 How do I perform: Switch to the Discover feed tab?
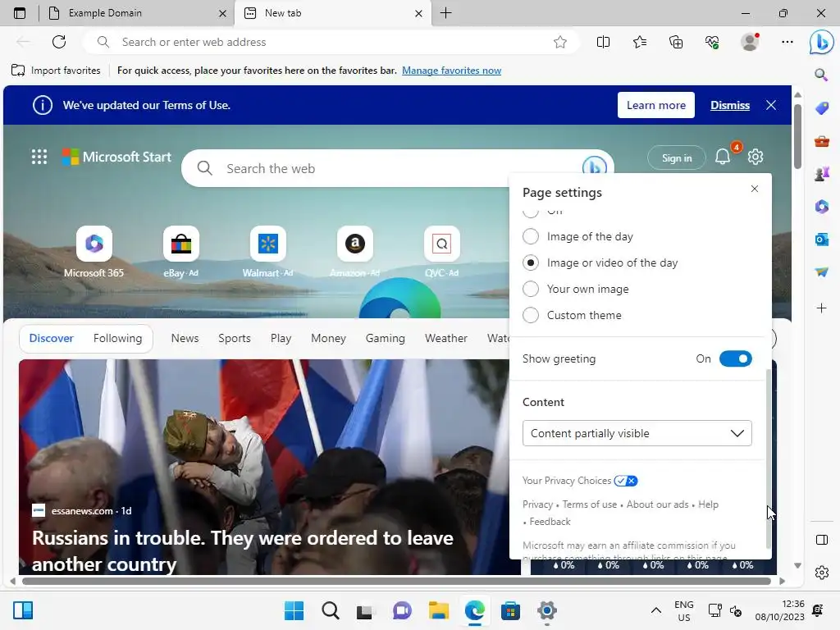(51, 338)
